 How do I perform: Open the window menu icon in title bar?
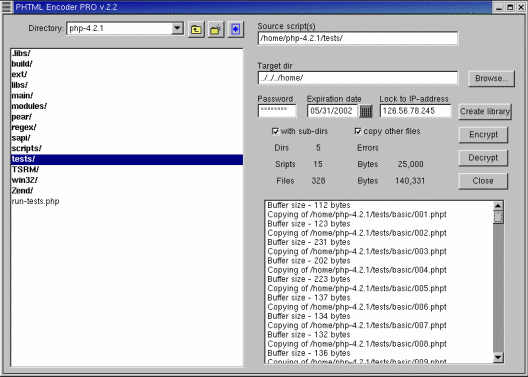click(6, 7)
